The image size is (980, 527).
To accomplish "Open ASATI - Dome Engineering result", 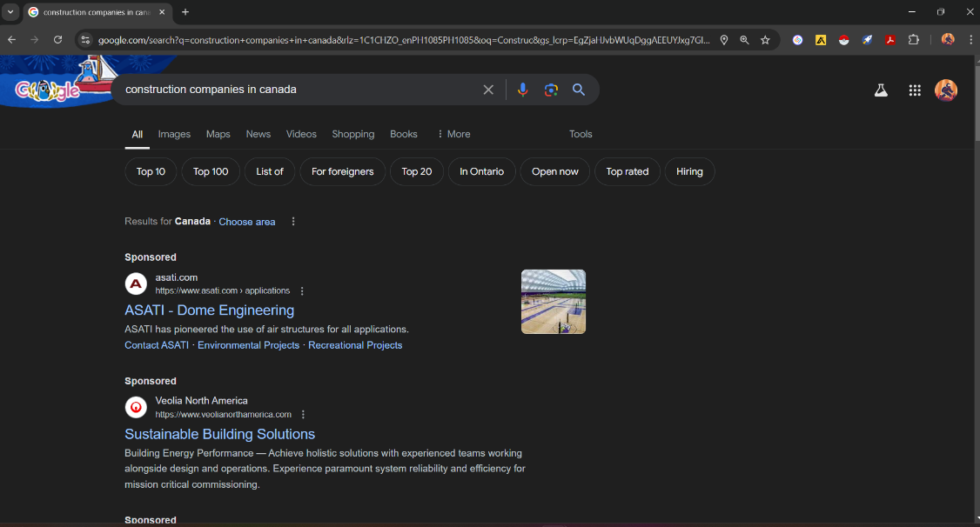I will pyautogui.click(x=210, y=310).
